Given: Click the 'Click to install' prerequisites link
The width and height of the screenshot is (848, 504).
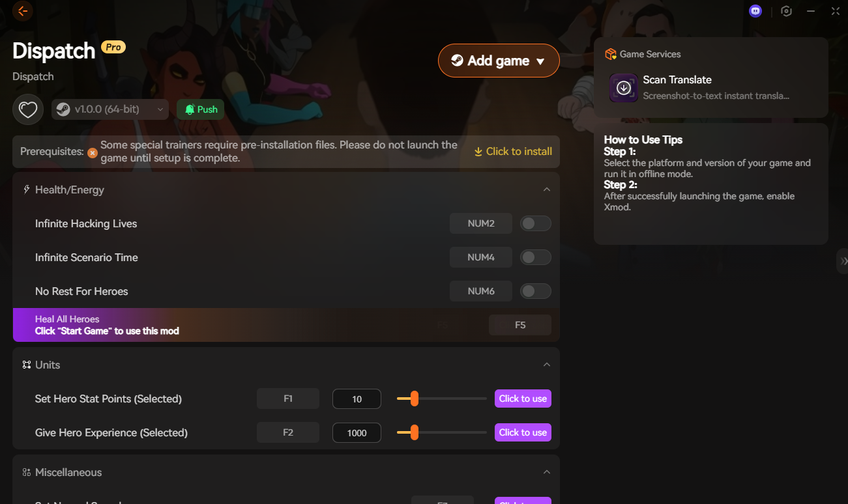Looking at the screenshot, I should click(513, 151).
